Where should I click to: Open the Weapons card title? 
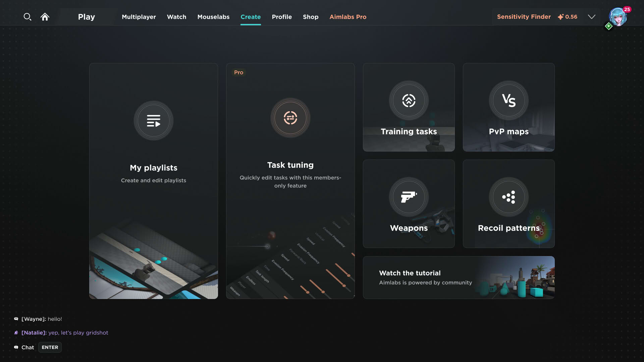click(409, 228)
